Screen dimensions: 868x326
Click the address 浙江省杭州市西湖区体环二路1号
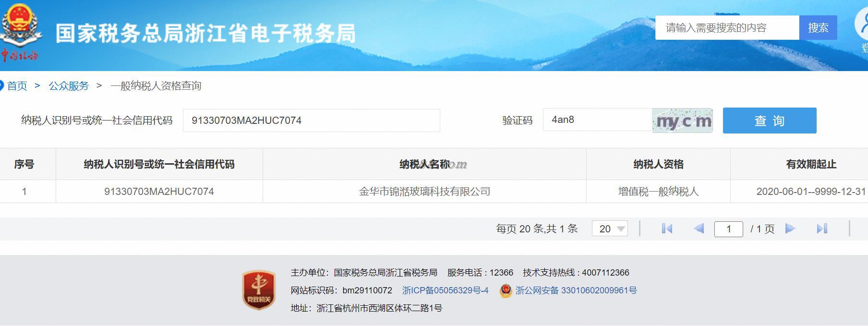pos(379,308)
